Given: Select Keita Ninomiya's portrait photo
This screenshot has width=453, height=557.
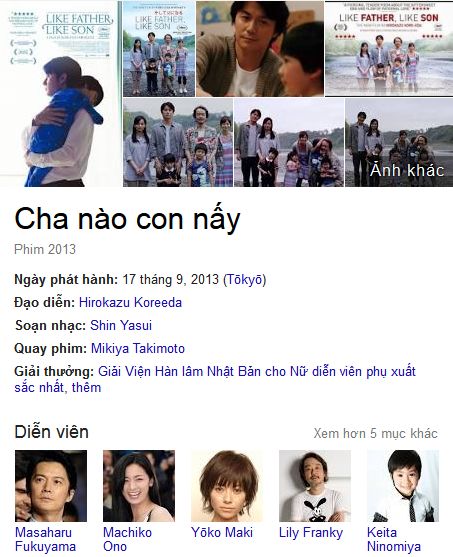Looking at the screenshot, I should [x=403, y=486].
